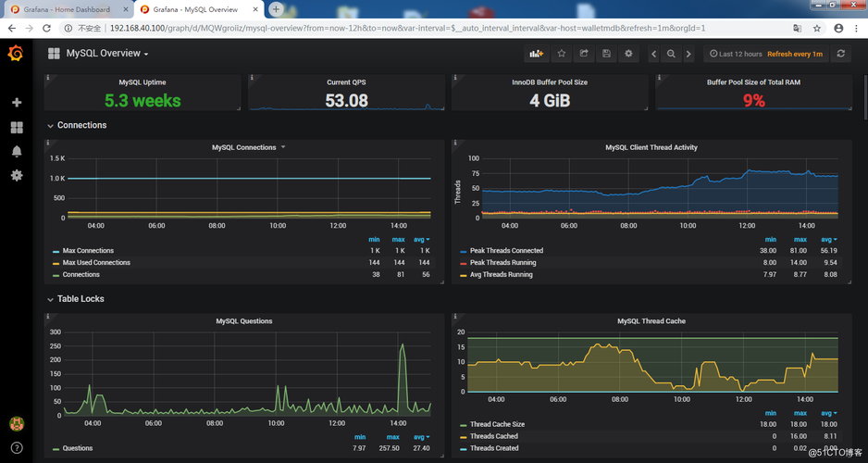Zoom out the time range
868x463 pixels.
(x=671, y=54)
